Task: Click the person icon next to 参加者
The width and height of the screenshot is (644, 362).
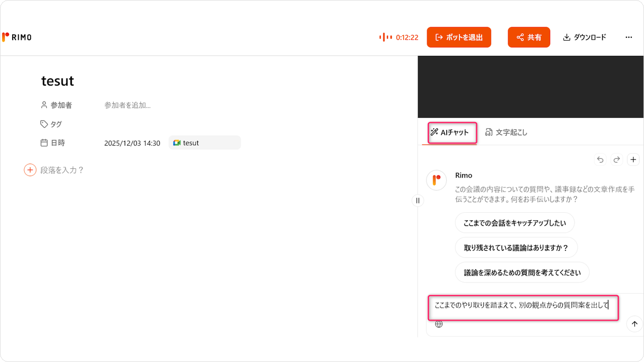Action: coord(44,105)
